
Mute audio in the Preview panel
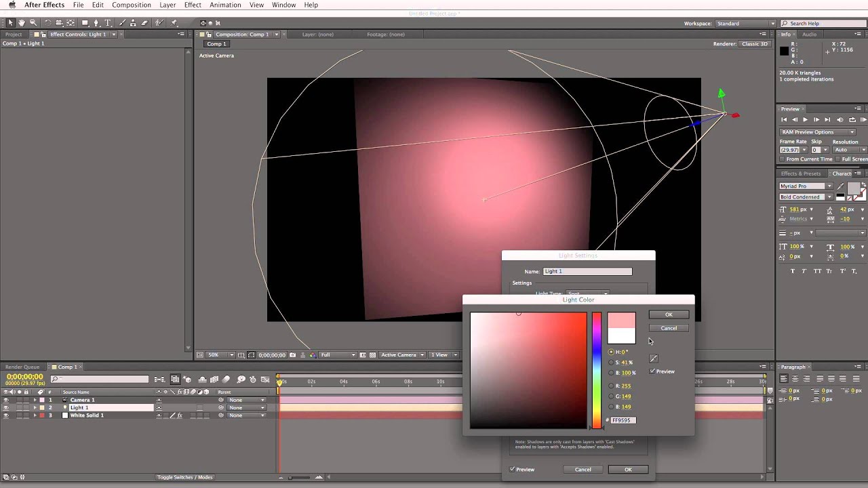pyautogui.click(x=841, y=120)
